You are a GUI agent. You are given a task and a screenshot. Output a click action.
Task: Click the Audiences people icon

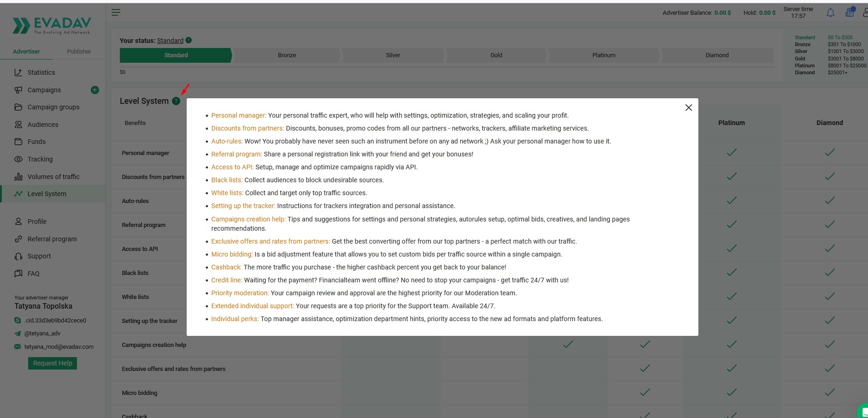(x=18, y=125)
